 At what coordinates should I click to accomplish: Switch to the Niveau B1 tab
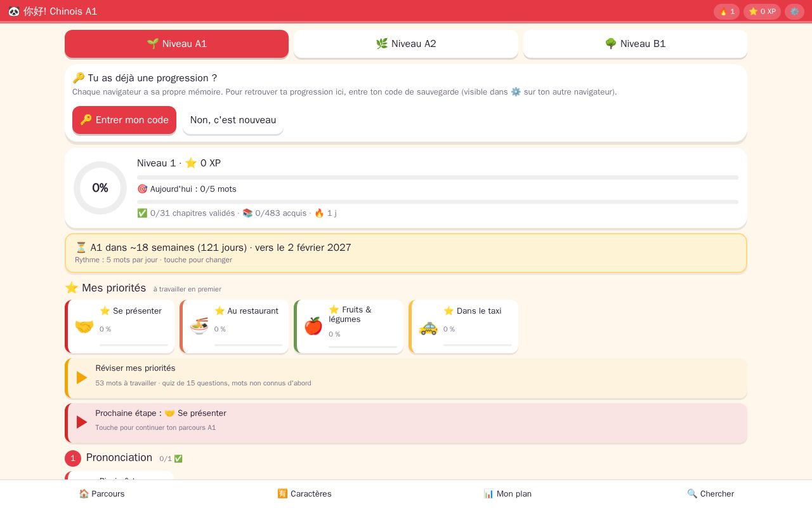[x=635, y=44]
